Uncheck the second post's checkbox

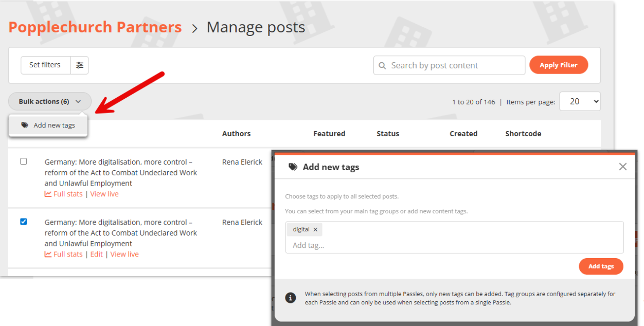click(24, 222)
